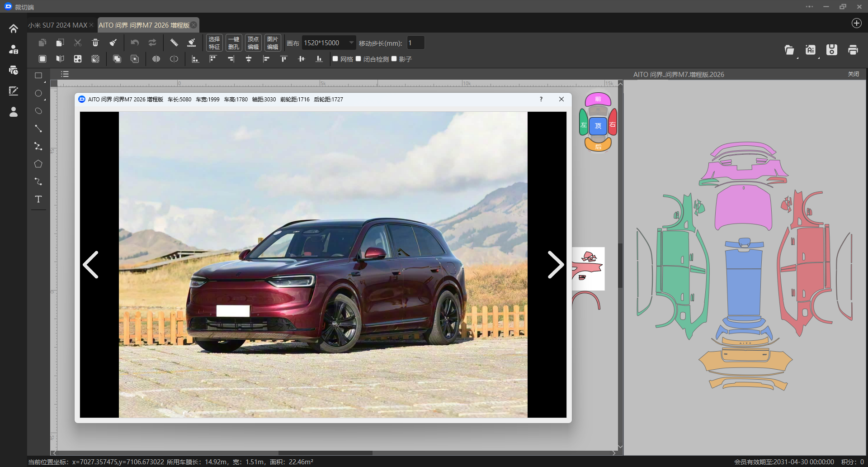Screen dimensions: 868x467
Task: Click the align left edges icon
Action: pos(266,59)
